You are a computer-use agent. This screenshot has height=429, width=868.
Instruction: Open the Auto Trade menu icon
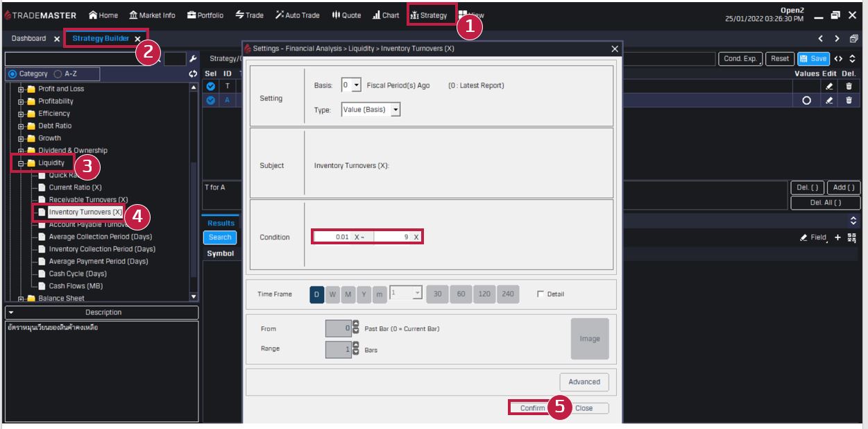(x=280, y=15)
